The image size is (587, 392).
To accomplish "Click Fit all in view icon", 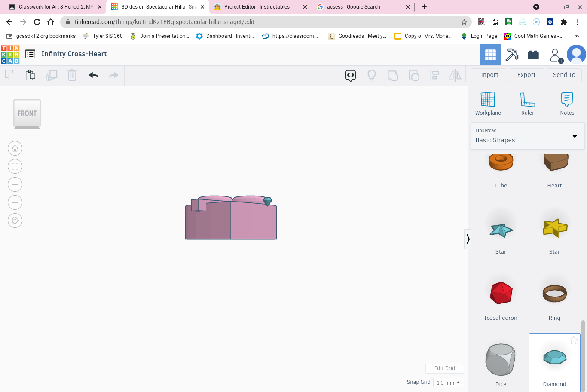I will (x=15, y=166).
